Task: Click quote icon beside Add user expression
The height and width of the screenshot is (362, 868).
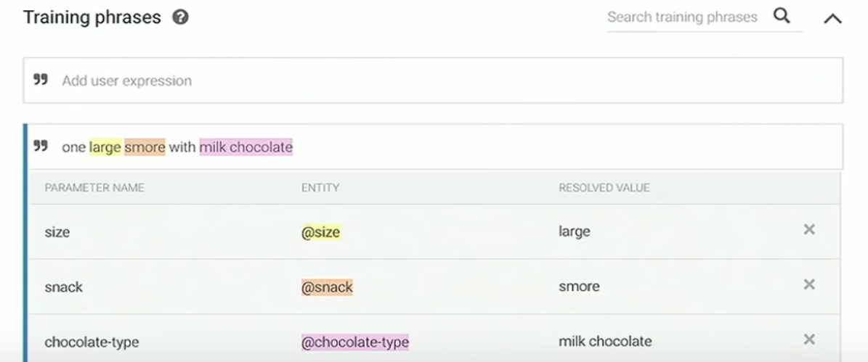Action: pyautogui.click(x=41, y=80)
